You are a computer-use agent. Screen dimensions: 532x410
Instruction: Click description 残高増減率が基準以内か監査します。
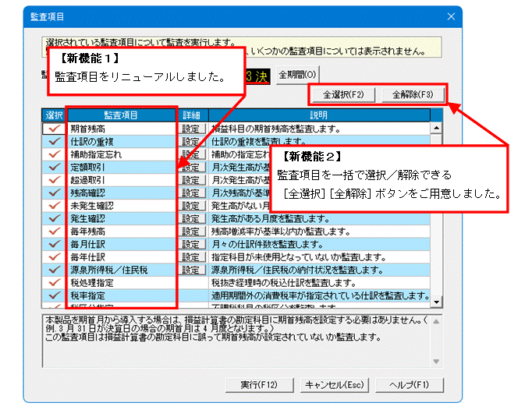[281, 232]
